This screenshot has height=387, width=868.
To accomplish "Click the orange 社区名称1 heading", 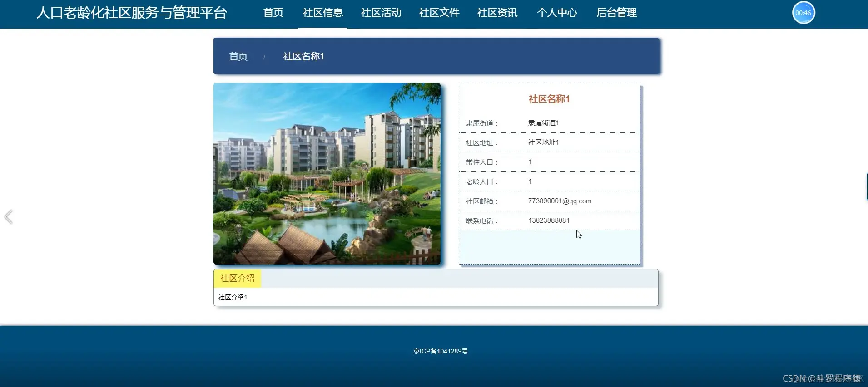I will [x=549, y=99].
